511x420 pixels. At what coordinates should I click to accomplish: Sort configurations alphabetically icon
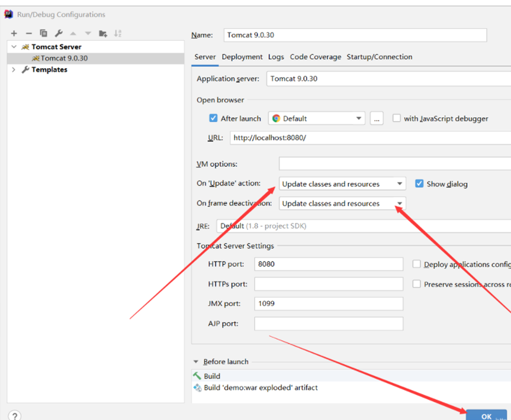tap(118, 33)
